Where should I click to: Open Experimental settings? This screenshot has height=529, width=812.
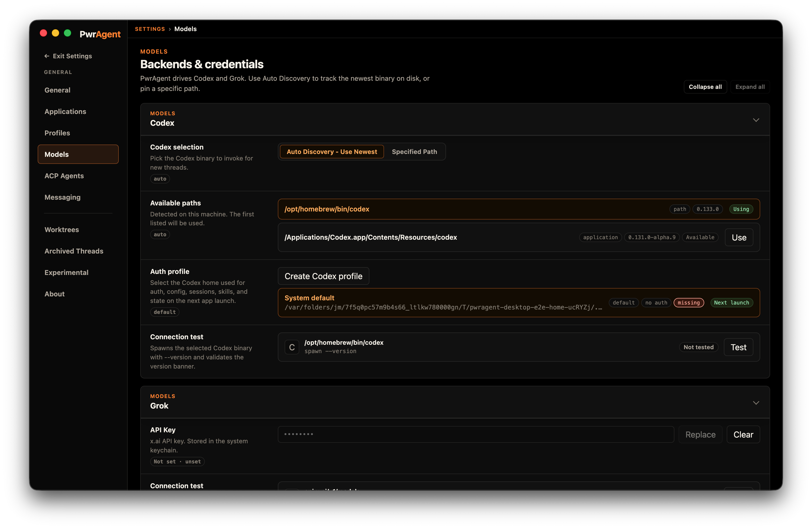click(78, 273)
